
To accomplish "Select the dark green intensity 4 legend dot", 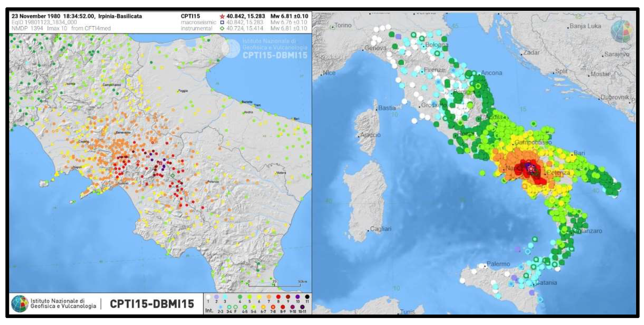I will (x=240, y=297).
